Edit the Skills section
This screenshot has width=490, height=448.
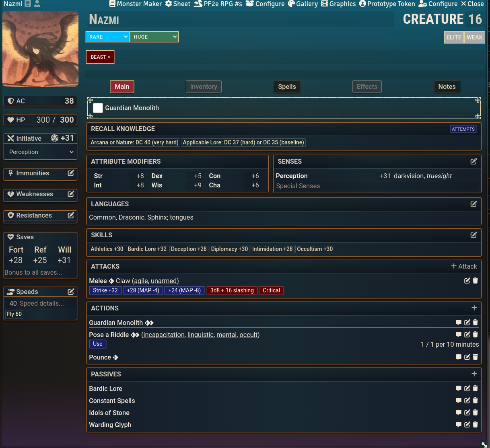[474, 235]
